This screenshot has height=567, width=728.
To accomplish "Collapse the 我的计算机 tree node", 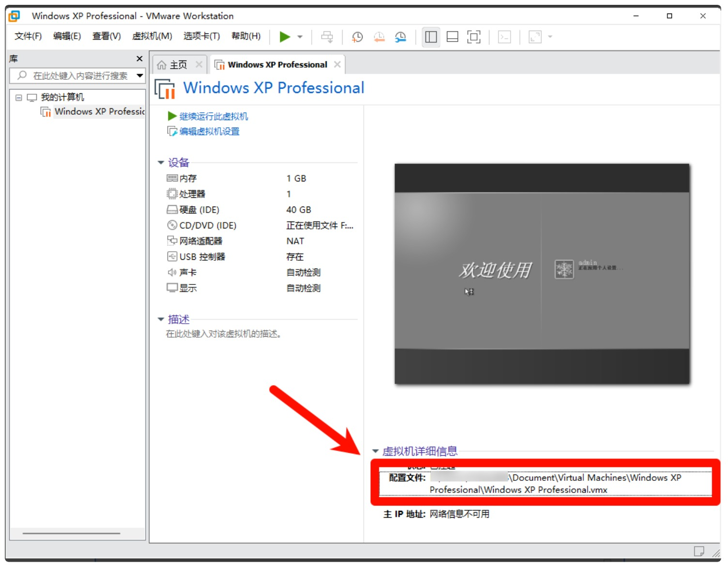I will [19, 98].
